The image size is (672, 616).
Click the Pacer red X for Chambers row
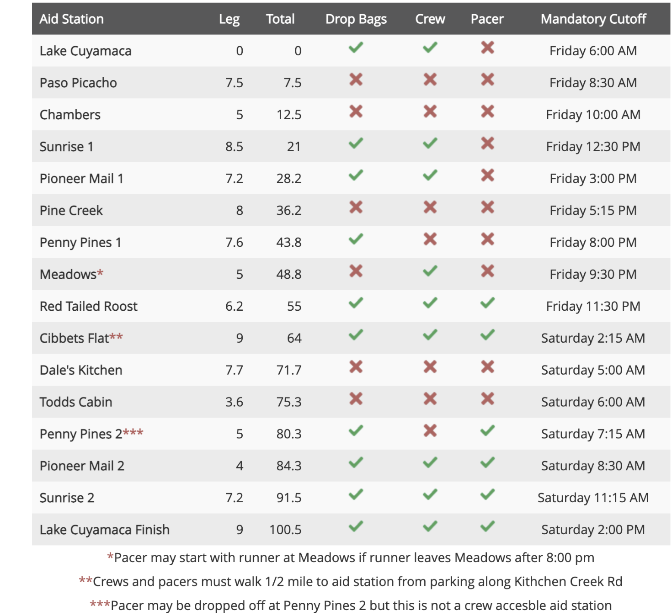point(487,112)
